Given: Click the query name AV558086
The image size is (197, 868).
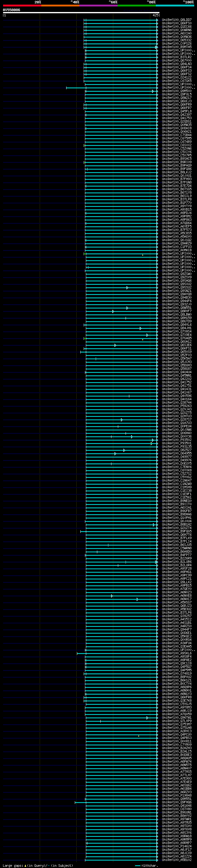Looking at the screenshot, I should coord(11,10).
